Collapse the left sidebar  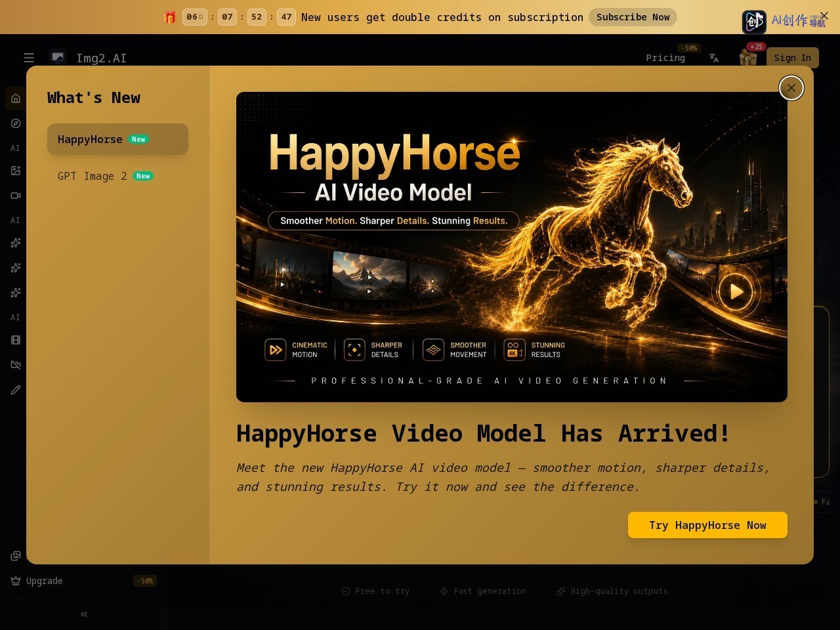click(84, 614)
